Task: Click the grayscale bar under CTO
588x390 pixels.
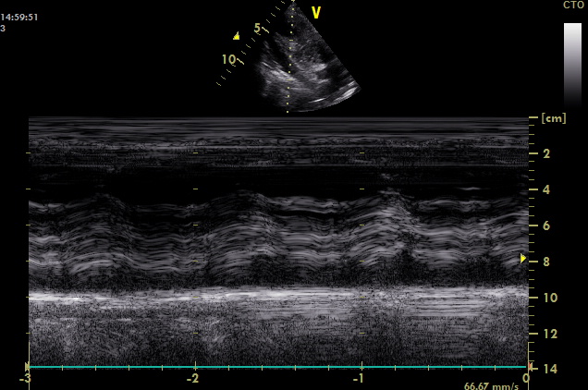Action: click(572, 63)
